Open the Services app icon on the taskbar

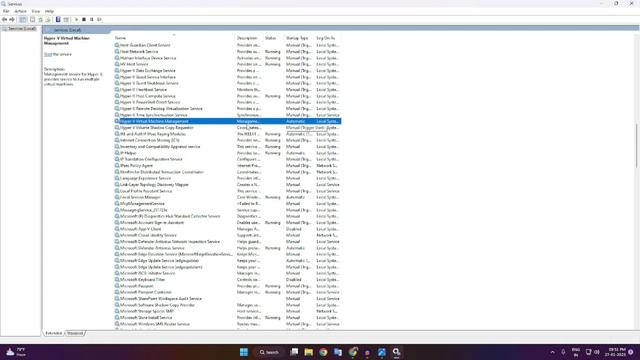coord(396,352)
